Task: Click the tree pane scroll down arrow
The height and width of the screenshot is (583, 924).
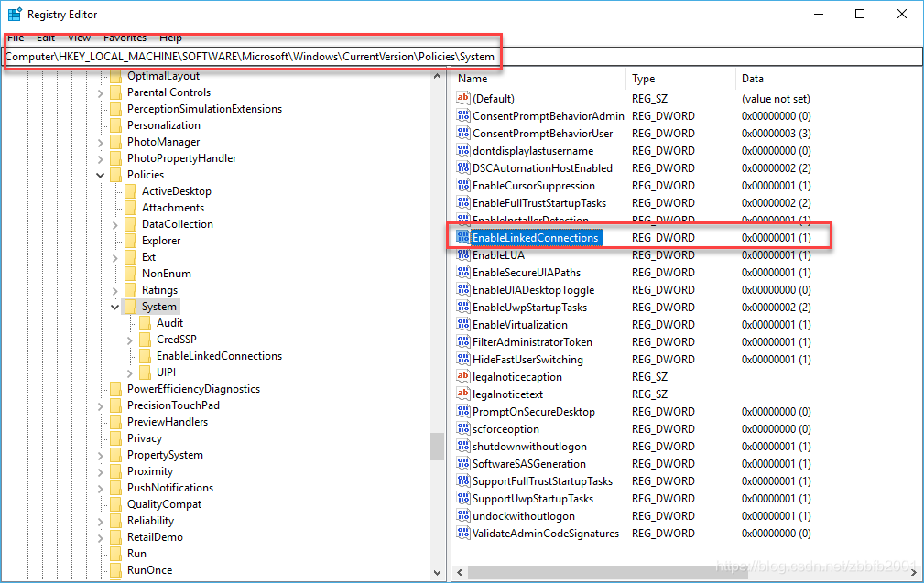Action: pyautogui.click(x=437, y=572)
